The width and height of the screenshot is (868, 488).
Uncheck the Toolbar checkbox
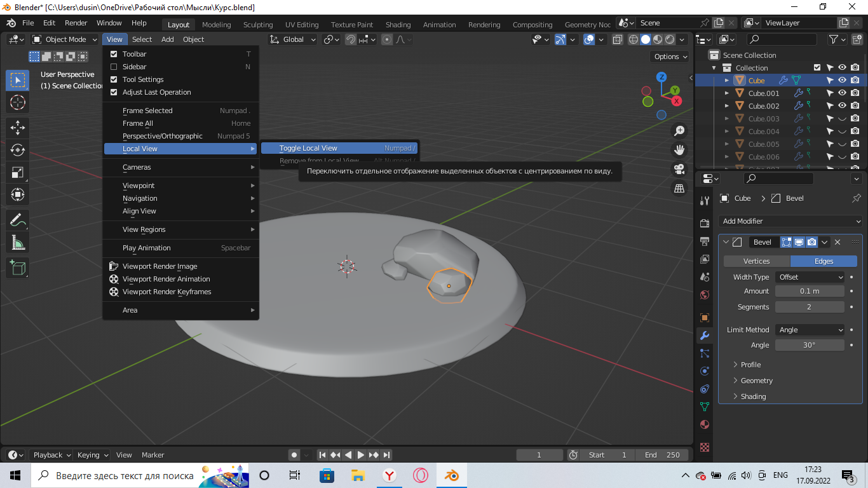pos(114,54)
